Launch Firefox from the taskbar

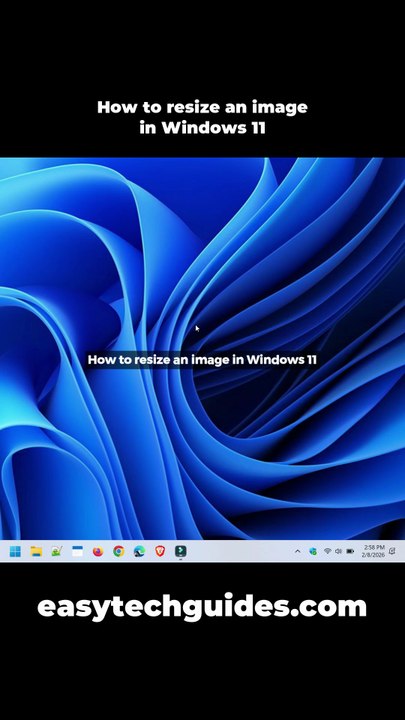(x=98, y=551)
